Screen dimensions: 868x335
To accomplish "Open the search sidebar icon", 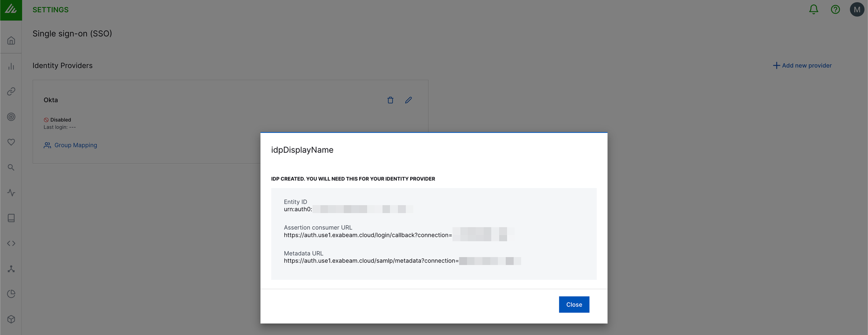I will click(x=11, y=167).
